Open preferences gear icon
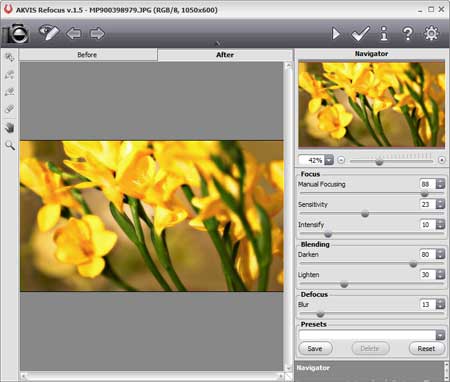Viewport: 450px width, 382px height. click(x=431, y=33)
